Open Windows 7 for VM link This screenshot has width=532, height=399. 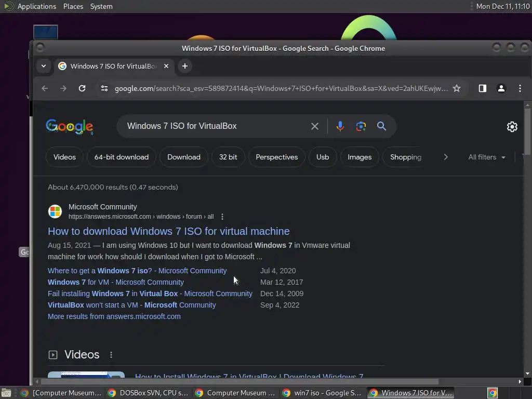click(x=116, y=282)
